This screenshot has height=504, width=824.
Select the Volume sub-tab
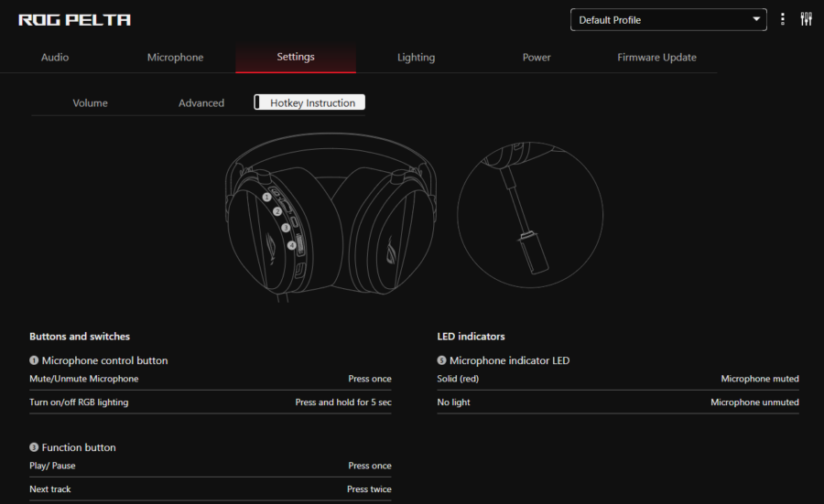(91, 102)
